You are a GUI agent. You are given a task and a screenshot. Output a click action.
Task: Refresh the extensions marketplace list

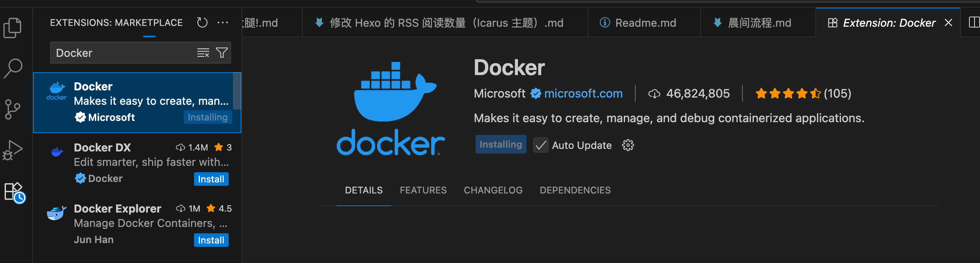(202, 22)
